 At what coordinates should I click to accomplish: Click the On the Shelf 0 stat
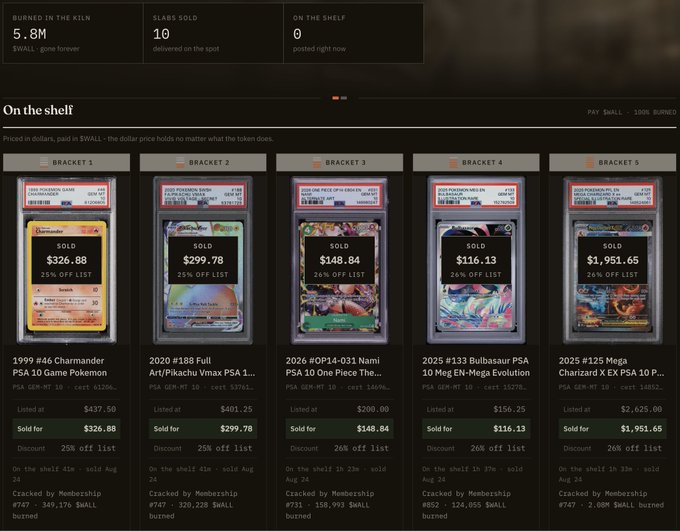[x=353, y=33]
